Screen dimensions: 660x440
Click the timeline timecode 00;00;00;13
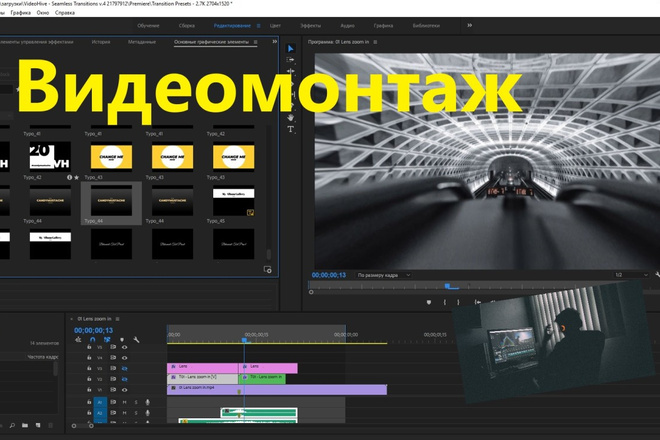click(x=93, y=331)
